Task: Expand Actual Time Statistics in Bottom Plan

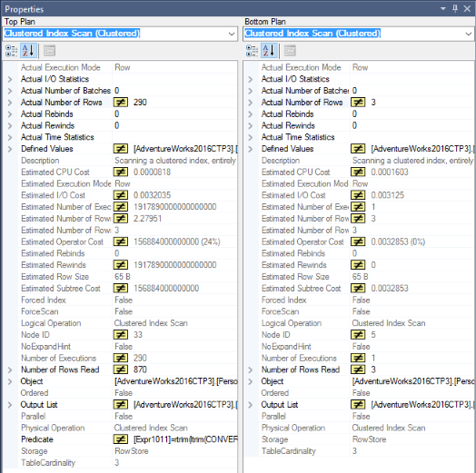Action: click(x=251, y=137)
